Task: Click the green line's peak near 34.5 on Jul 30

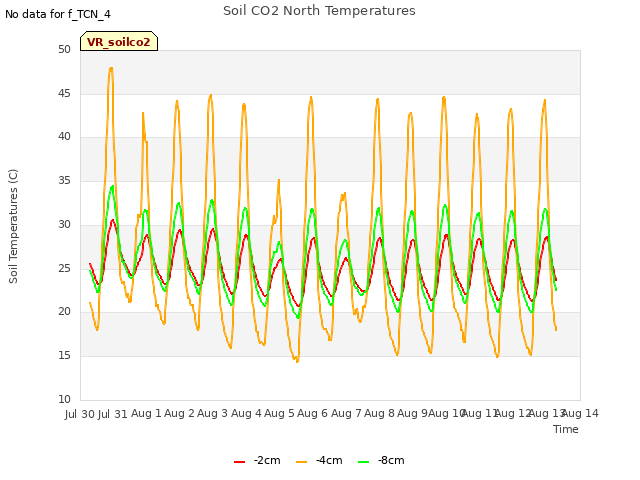Action: click(x=112, y=187)
